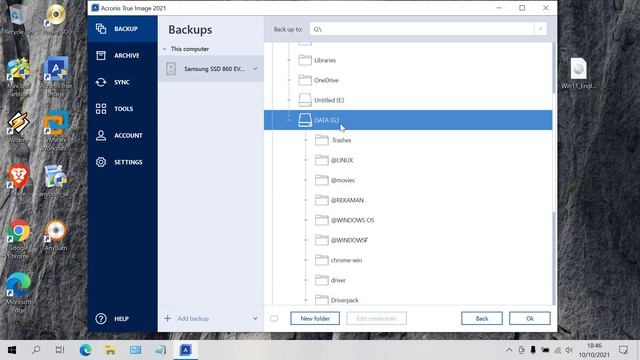Open the Back up to path dropdown
The image size is (640, 360).
[540, 29]
